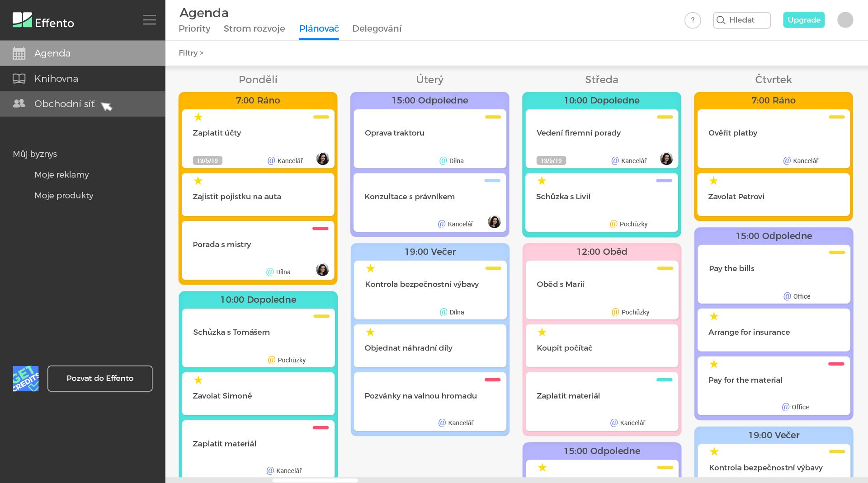Collapse sidebar with hamburger menu icon
The image size is (868, 483).
149,20
